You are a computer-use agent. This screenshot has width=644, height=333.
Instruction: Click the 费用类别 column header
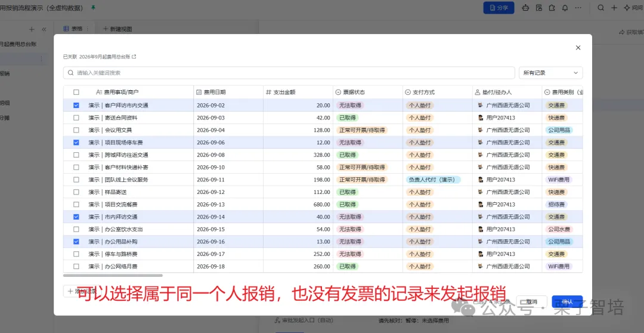tap(562, 92)
